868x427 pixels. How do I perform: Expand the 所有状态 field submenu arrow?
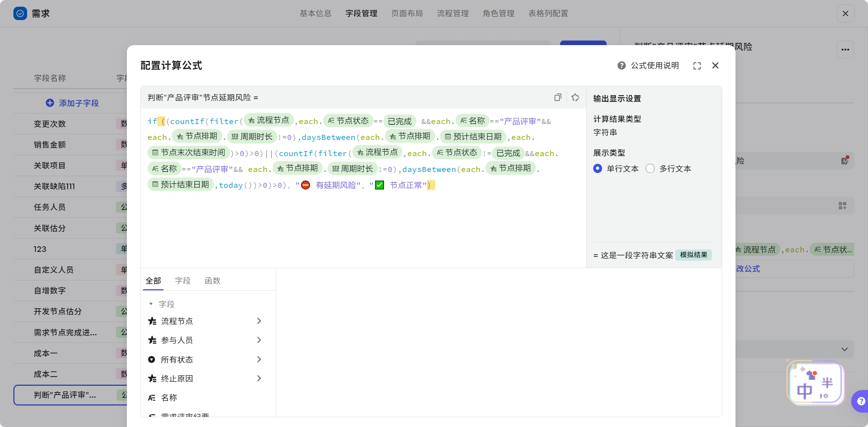pos(259,359)
